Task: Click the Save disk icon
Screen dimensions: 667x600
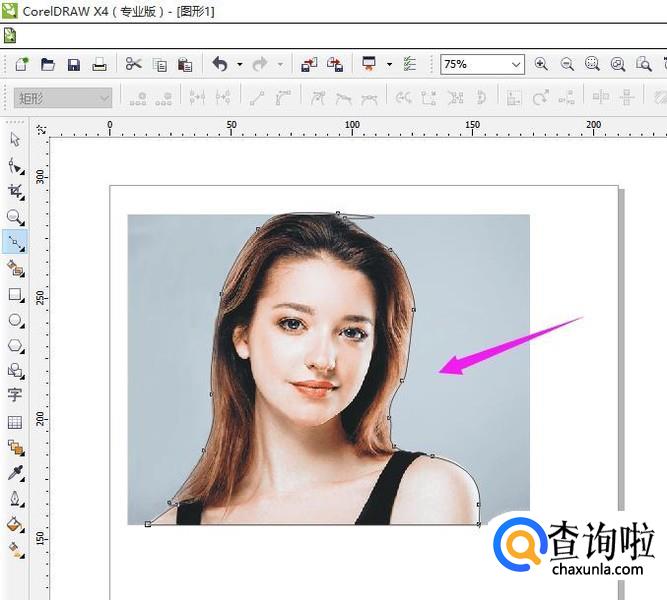Action: coord(73,64)
